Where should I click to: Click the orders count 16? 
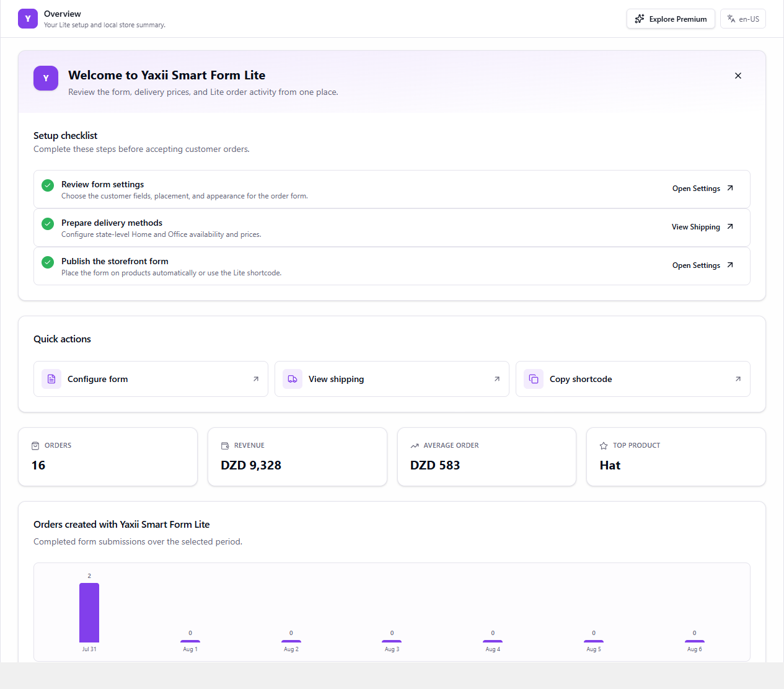pyautogui.click(x=38, y=465)
